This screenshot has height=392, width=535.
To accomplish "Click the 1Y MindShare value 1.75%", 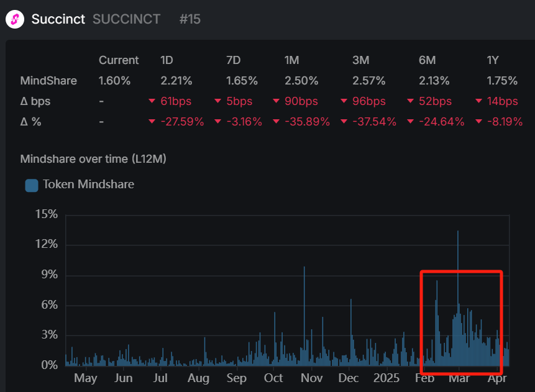I will [x=502, y=81].
